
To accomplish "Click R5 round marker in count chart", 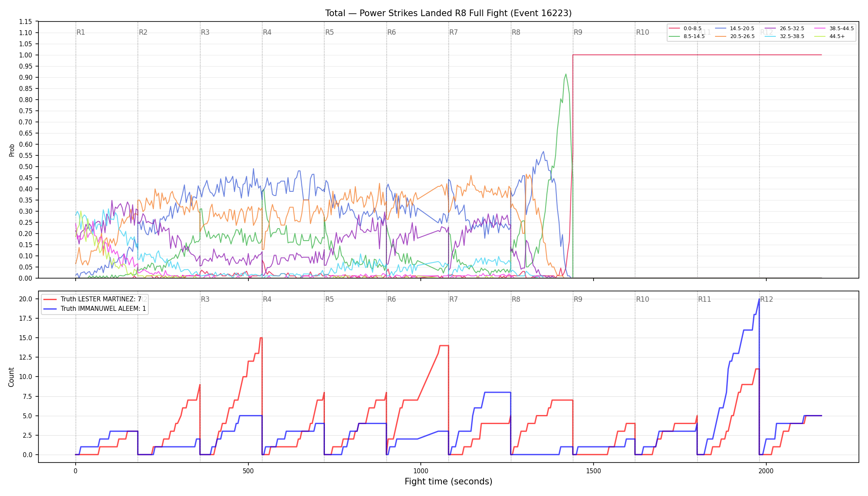I will click(329, 299).
